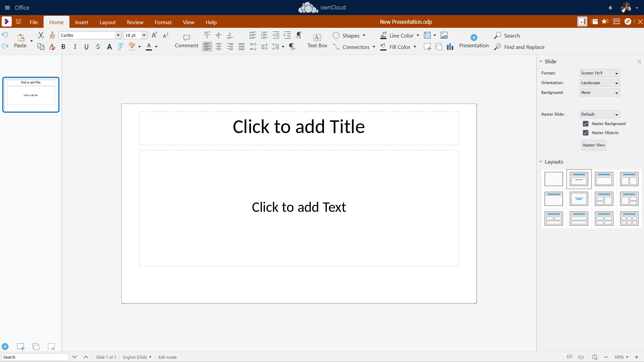Click the center align paragraph icon
The width and height of the screenshot is (644, 362).
(x=219, y=47)
